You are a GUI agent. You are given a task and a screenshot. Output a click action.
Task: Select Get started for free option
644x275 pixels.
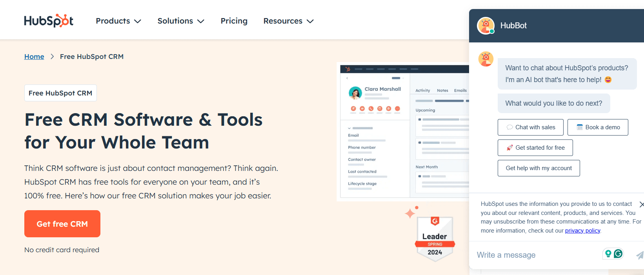coord(535,148)
